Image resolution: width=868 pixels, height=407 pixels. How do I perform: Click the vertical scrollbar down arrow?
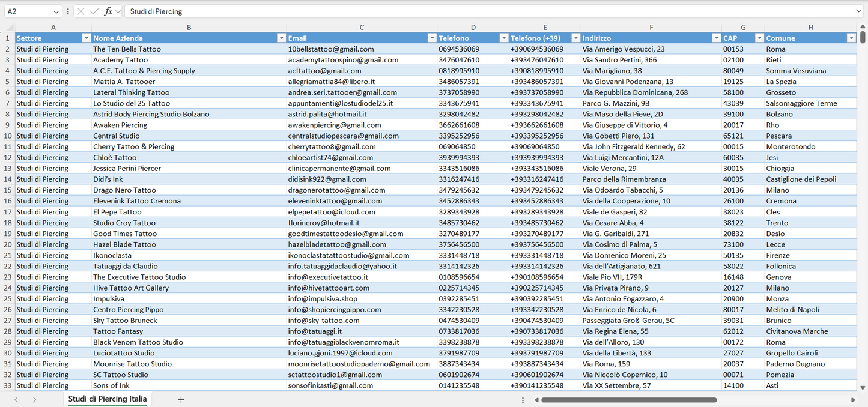point(863,388)
